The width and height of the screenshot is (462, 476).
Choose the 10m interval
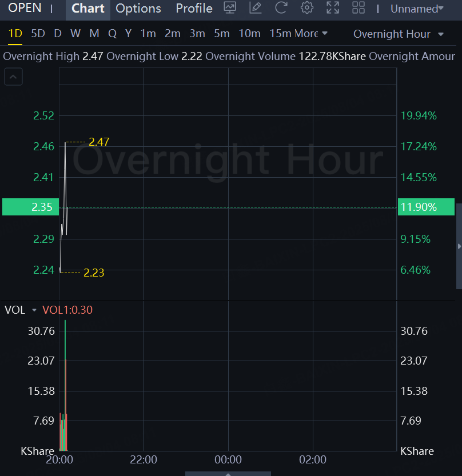(249, 33)
